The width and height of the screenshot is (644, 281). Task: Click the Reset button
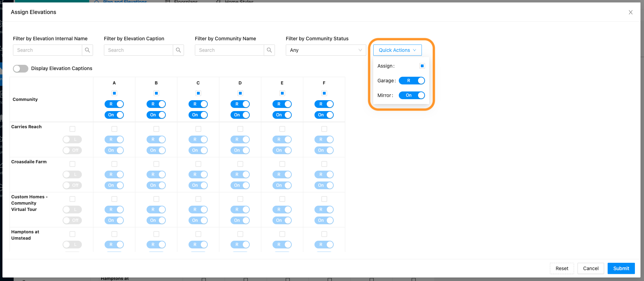[x=562, y=268]
